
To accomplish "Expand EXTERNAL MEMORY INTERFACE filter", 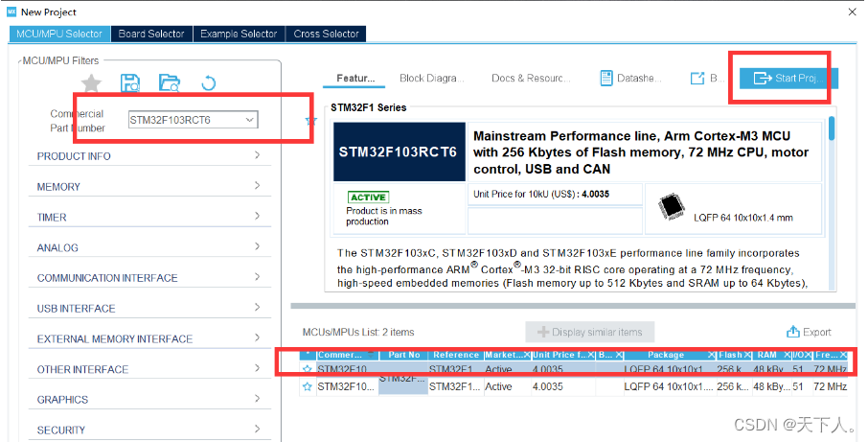I will (x=149, y=338).
